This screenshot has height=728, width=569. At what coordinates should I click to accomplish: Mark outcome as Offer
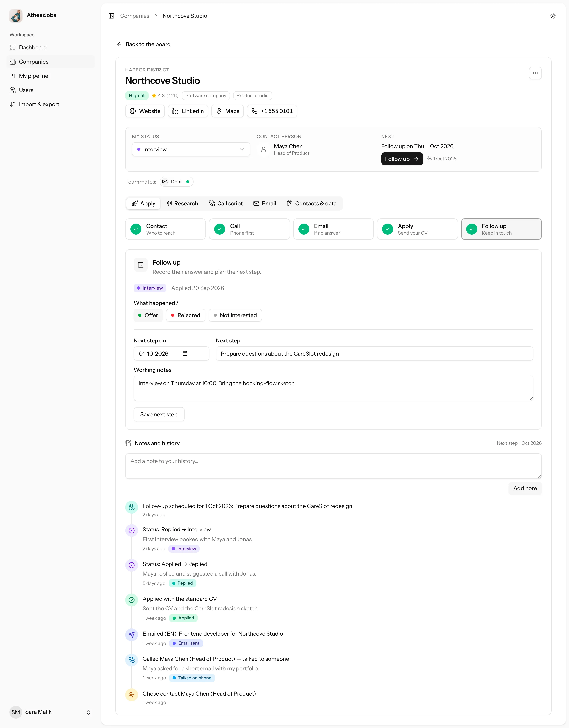[148, 315]
